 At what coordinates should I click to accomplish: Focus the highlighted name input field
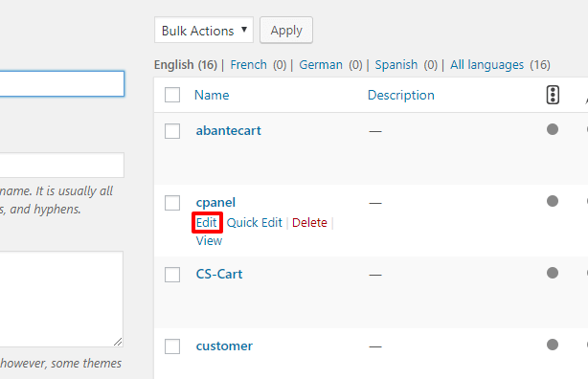tap(62, 83)
